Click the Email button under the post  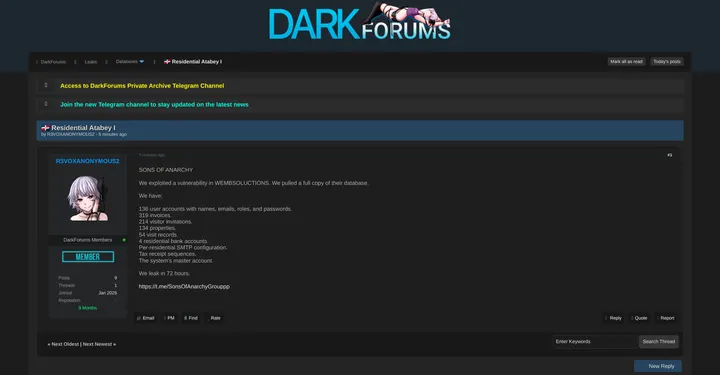[146, 318]
